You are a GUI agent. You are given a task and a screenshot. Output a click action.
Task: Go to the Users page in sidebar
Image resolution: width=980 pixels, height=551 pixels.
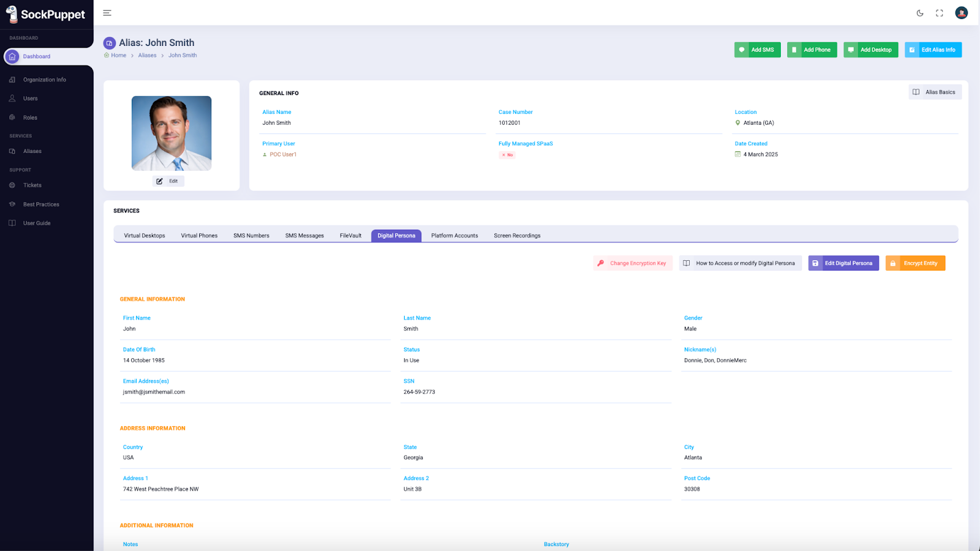click(30, 99)
